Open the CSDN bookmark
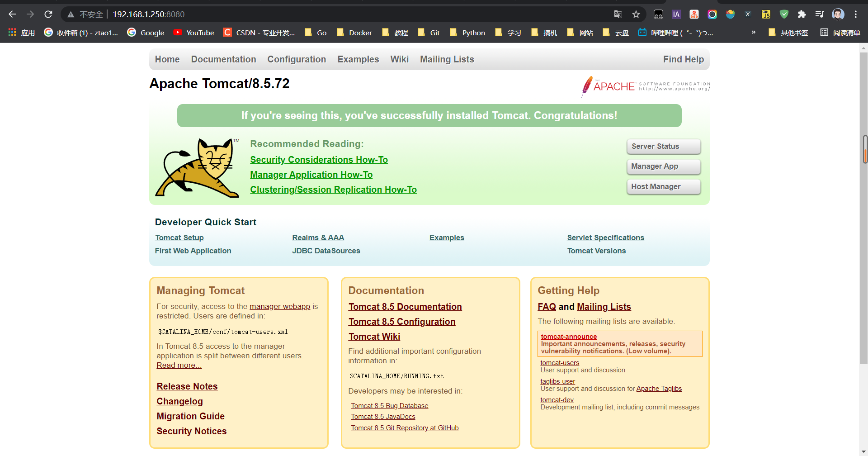 (259, 33)
